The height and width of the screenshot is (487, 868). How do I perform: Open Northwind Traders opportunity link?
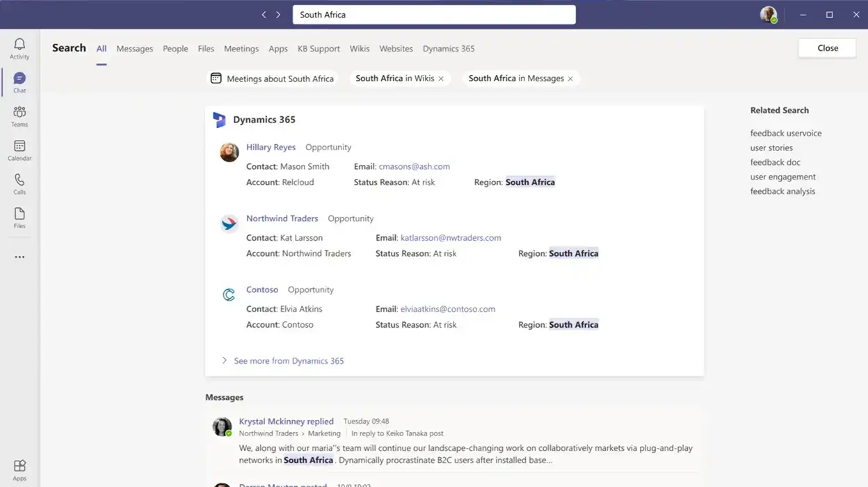click(282, 218)
